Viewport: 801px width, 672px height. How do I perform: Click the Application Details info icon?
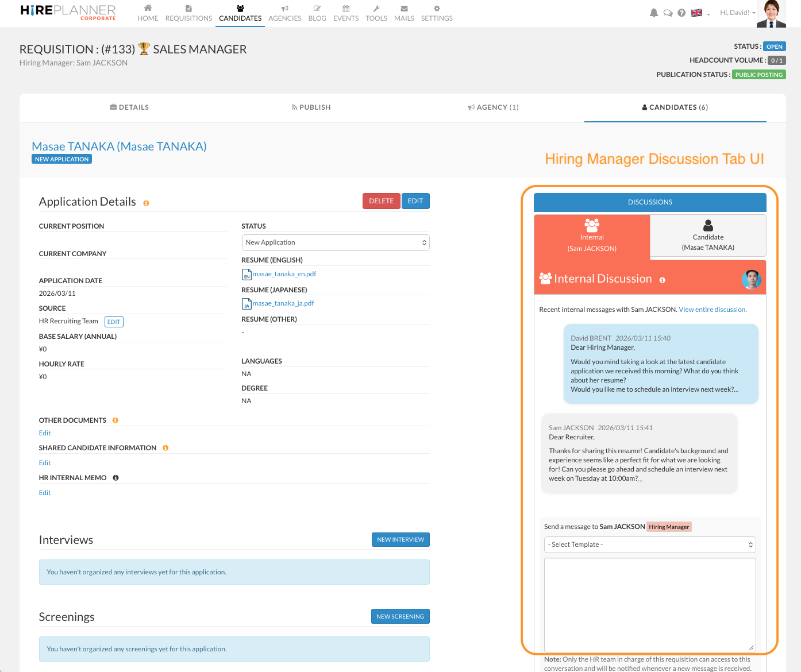tap(146, 203)
